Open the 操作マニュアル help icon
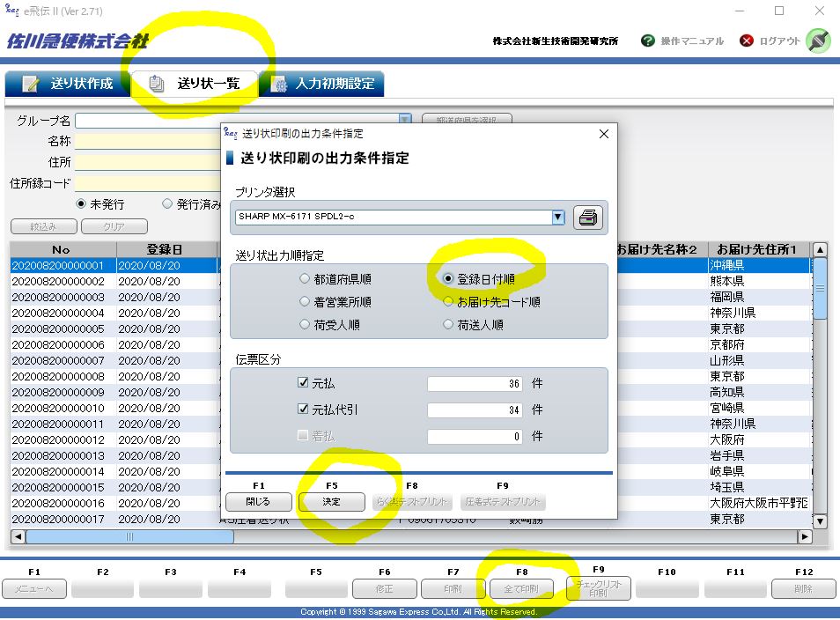The width and height of the screenshot is (840, 620). (x=648, y=41)
